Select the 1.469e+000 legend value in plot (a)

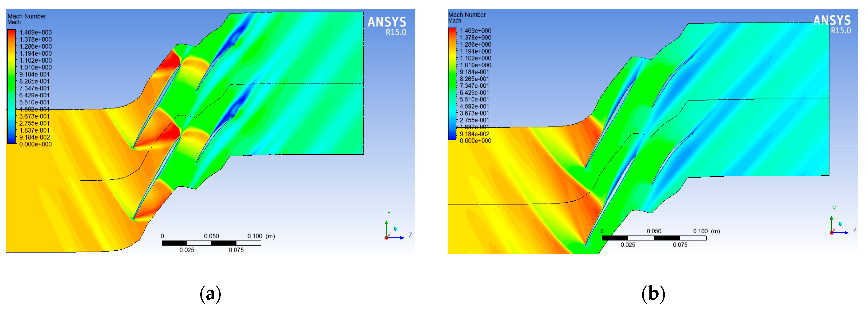pos(35,33)
